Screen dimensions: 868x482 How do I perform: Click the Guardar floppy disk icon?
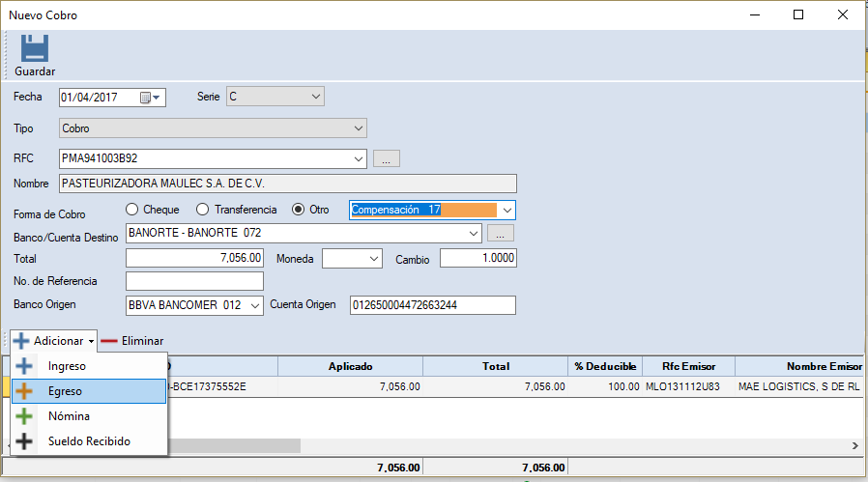[x=35, y=48]
